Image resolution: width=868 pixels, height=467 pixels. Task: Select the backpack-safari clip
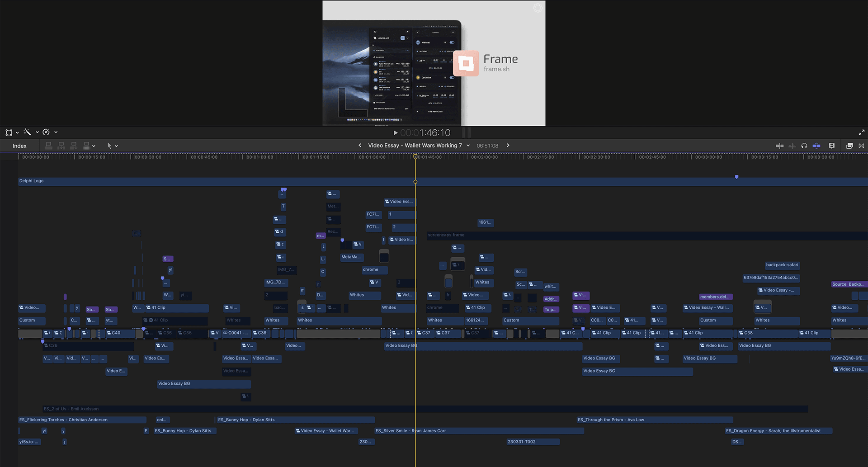[782, 265]
